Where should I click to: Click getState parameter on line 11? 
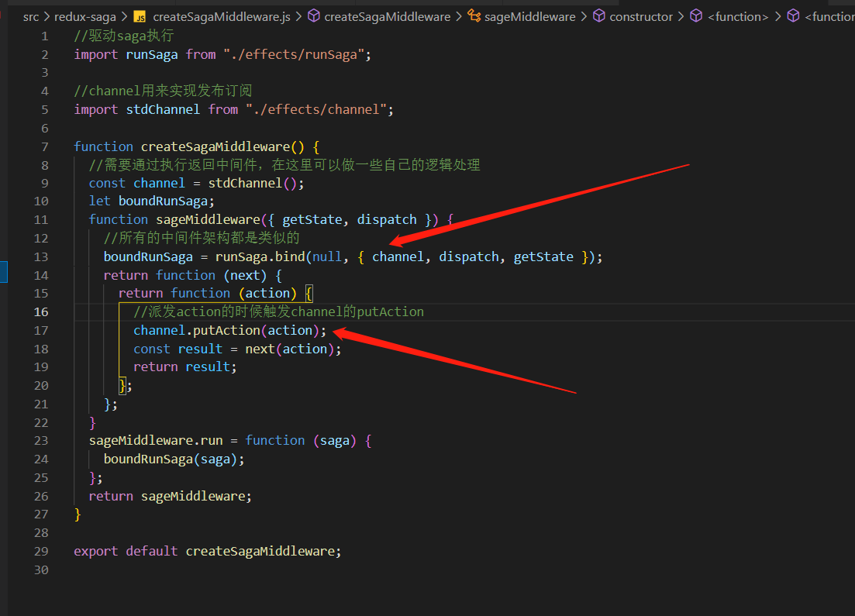pos(312,220)
